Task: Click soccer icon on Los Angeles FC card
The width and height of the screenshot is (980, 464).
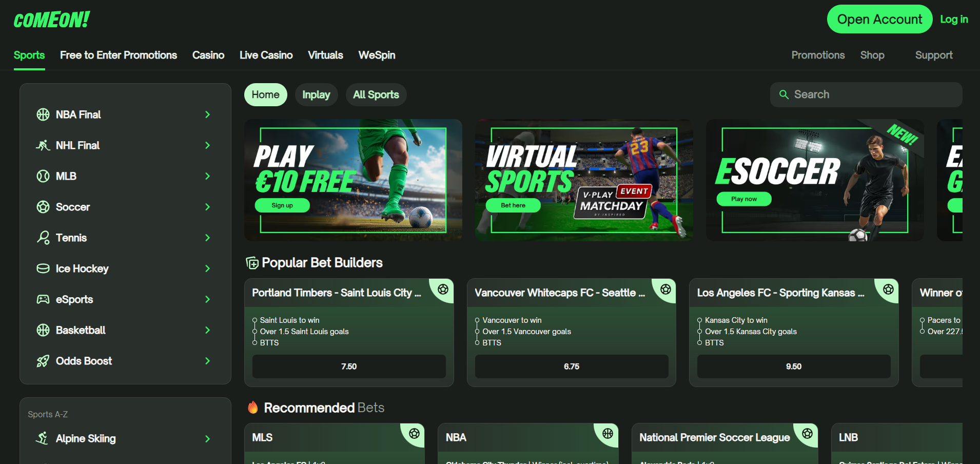Action: click(888, 289)
